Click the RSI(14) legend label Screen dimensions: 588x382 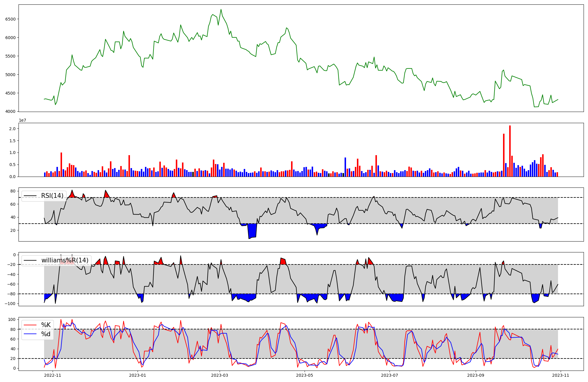pyautogui.click(x=52, y=196)
